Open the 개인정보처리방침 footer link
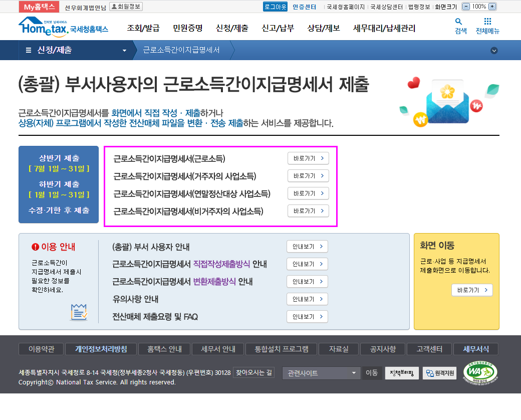The height and width of the screenshot is (420, 521). pyautogui.click(x=101, y=349)
